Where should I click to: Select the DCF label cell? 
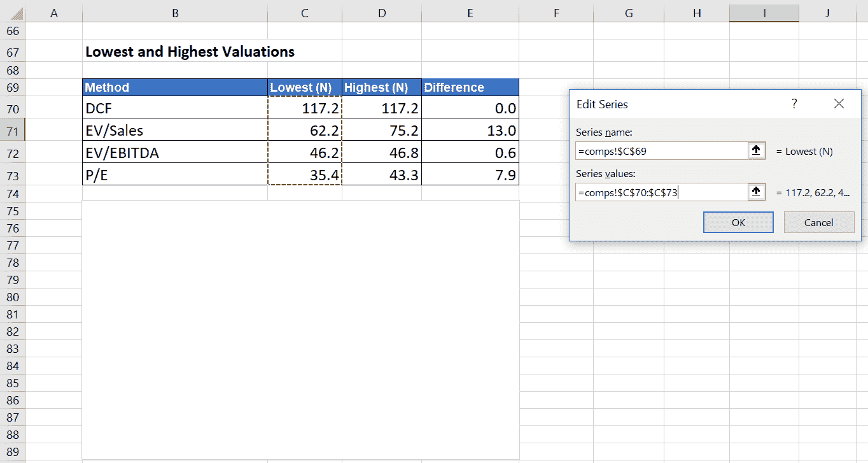(174, 108)
